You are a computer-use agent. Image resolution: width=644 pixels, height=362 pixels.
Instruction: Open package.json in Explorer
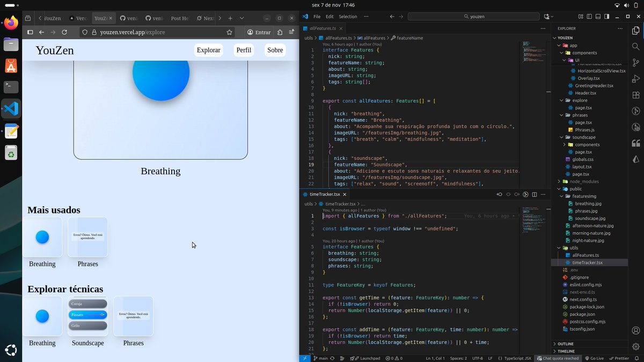pyautogui.click(x=590, y=314)
